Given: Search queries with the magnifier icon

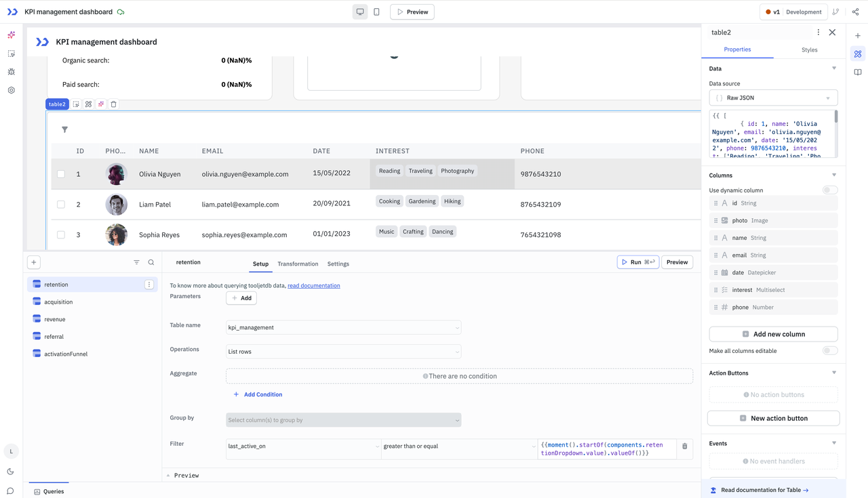Looking at the screenshot, I should click(151, 262).
